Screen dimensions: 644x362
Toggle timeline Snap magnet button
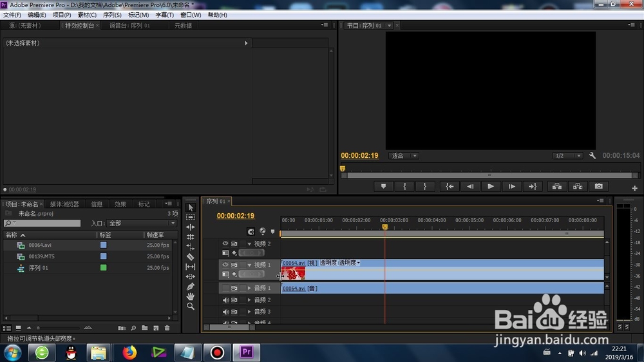[x=251, y=232]
